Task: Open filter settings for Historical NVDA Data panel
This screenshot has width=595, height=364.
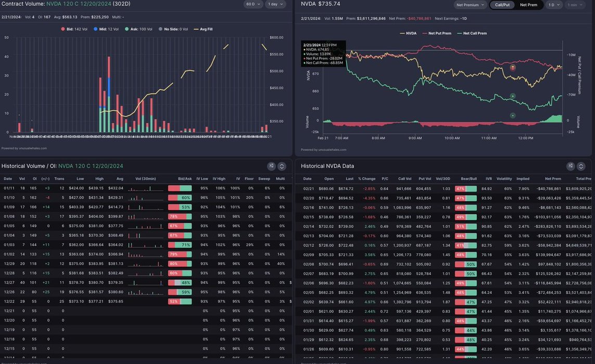Action: point(571,166)
